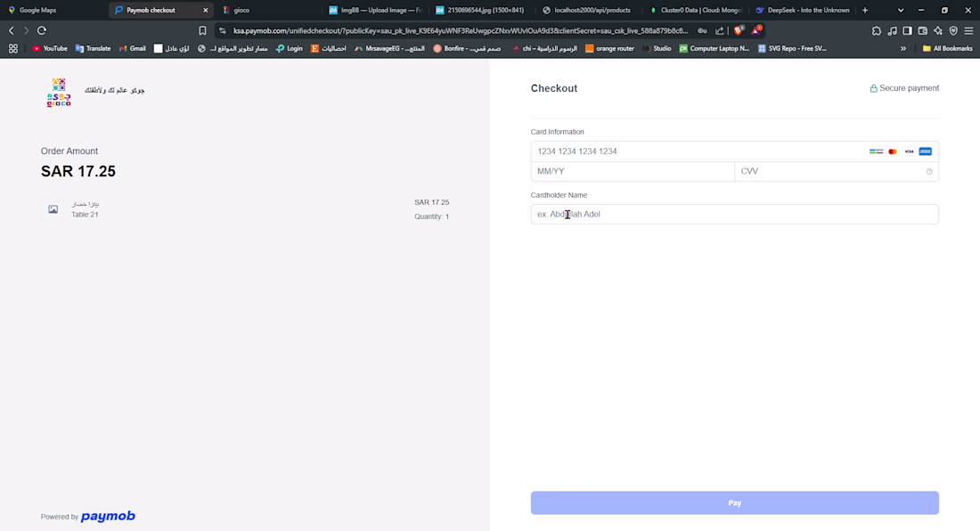Open the apps grid icon in bookmarks bar

click(x=13, y=48)
